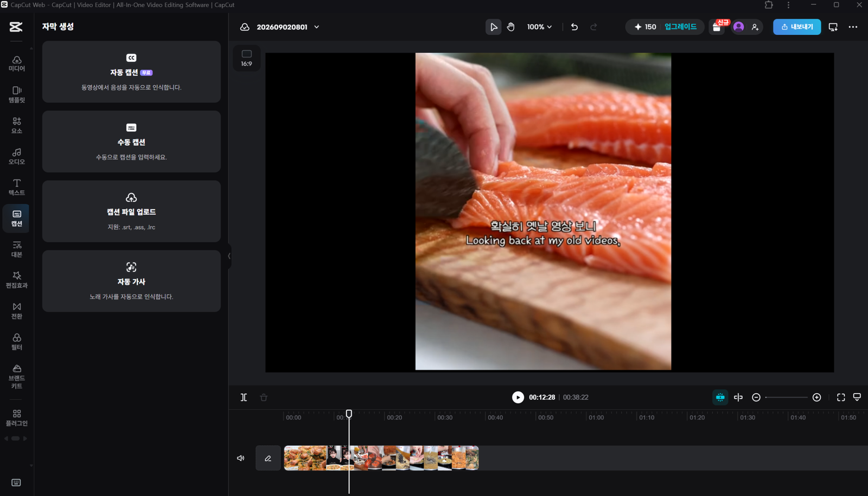This screenshot has width=868, height=496.
Task: Open the 대본 (Script) sidebar panel
Action: [x=17, y=249]
